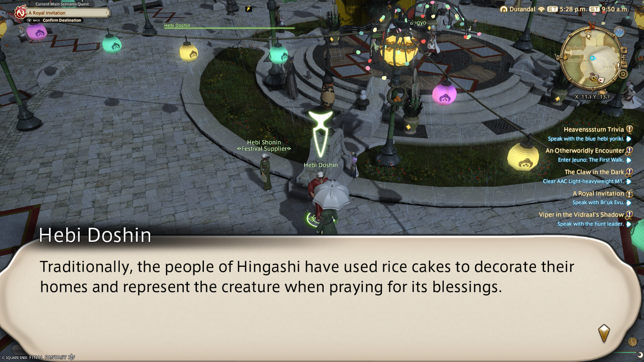
Task: Click the dialogue advance diamond cursor
Action: (x=604, y=333)
